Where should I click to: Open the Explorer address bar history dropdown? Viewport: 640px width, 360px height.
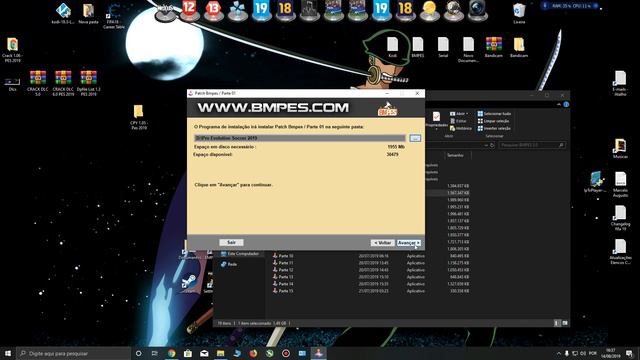coord(486,145)
